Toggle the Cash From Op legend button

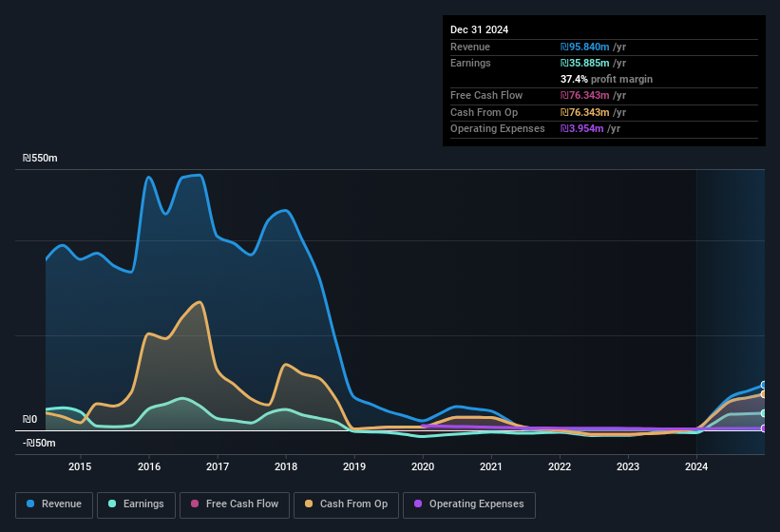tap(346, 504)
